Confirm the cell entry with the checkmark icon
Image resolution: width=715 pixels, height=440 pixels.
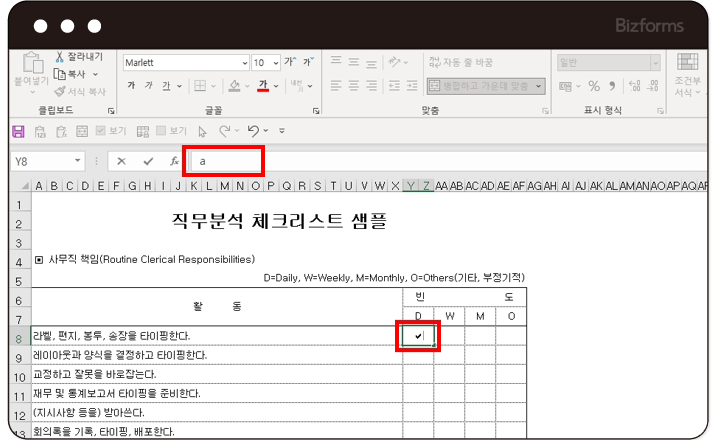click(148, 161)
